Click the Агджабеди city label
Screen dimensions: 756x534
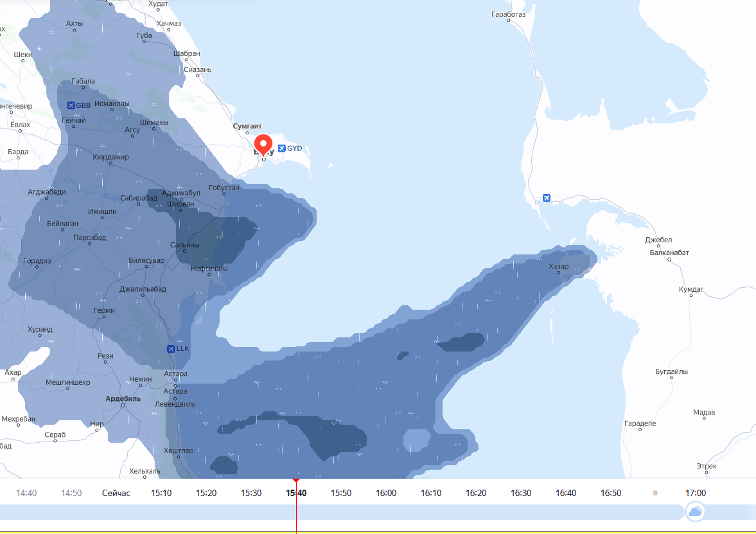(x=47, y=192)
